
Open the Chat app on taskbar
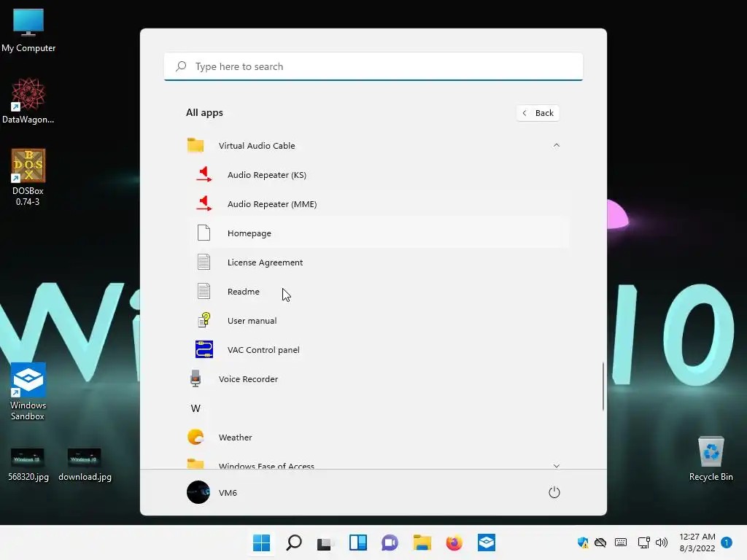[x=390, y=542]
